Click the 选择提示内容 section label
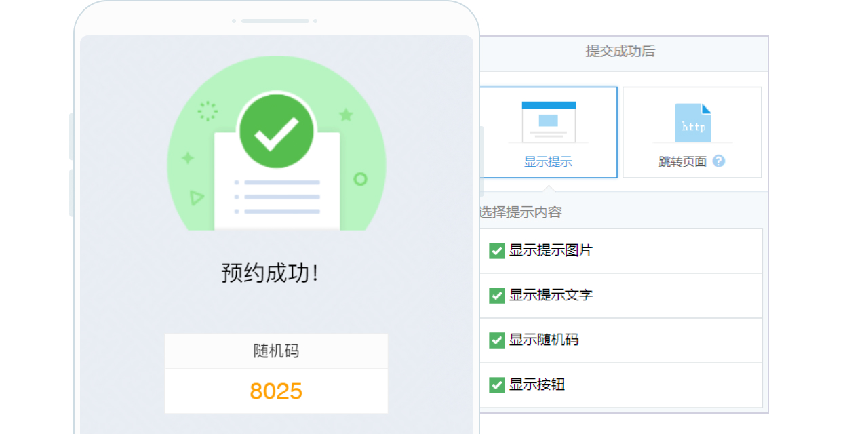 520,212
